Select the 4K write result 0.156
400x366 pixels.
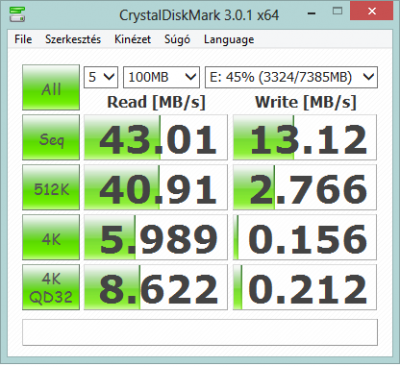tap(305, 237)
